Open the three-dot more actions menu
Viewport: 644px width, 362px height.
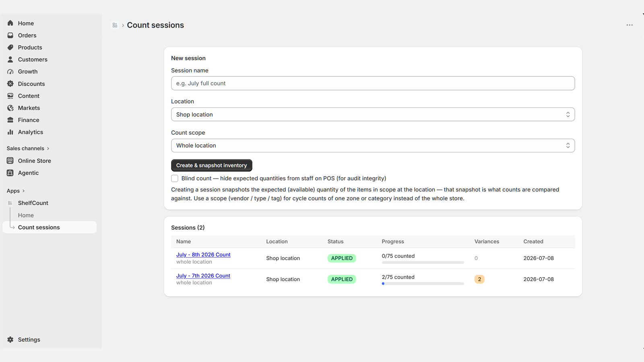(630, 25)
